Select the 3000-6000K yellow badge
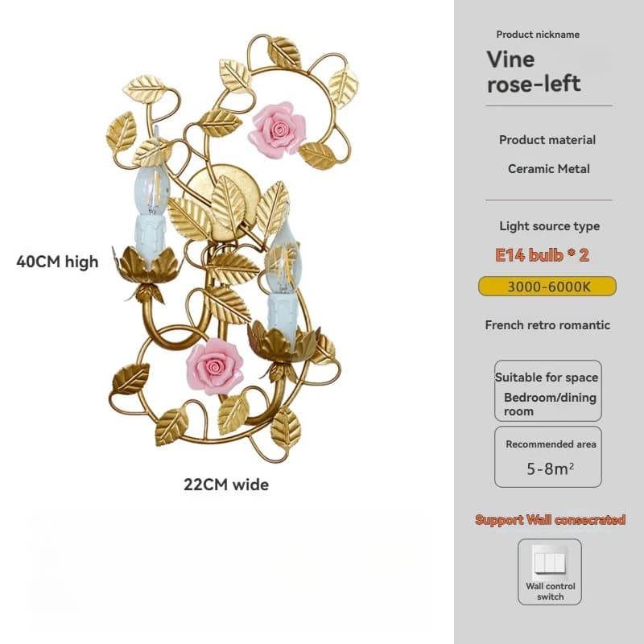The height and width of the screenshot is (644, 644). tap(547, 287)
